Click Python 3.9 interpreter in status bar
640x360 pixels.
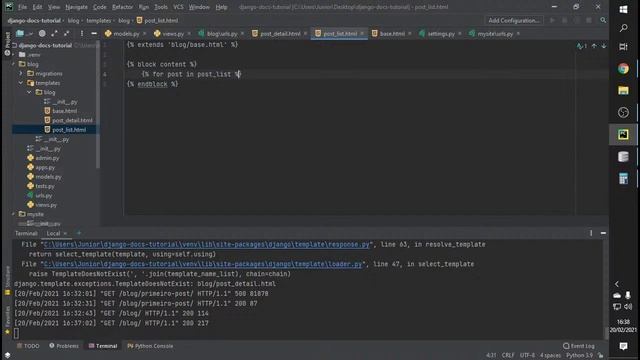[579, 356]
